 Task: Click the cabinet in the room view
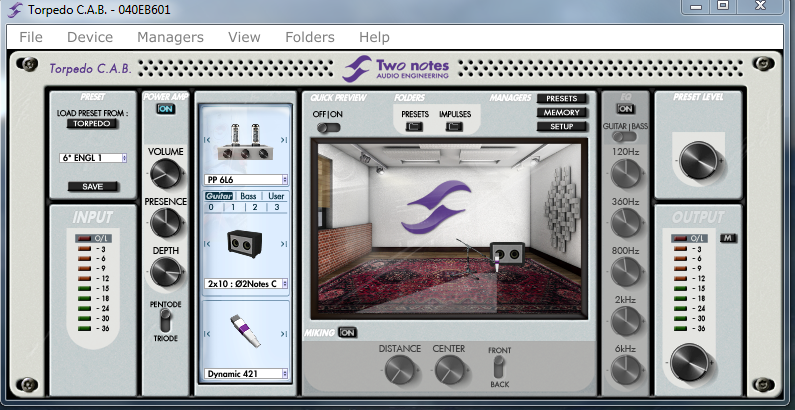click(507, 254)
